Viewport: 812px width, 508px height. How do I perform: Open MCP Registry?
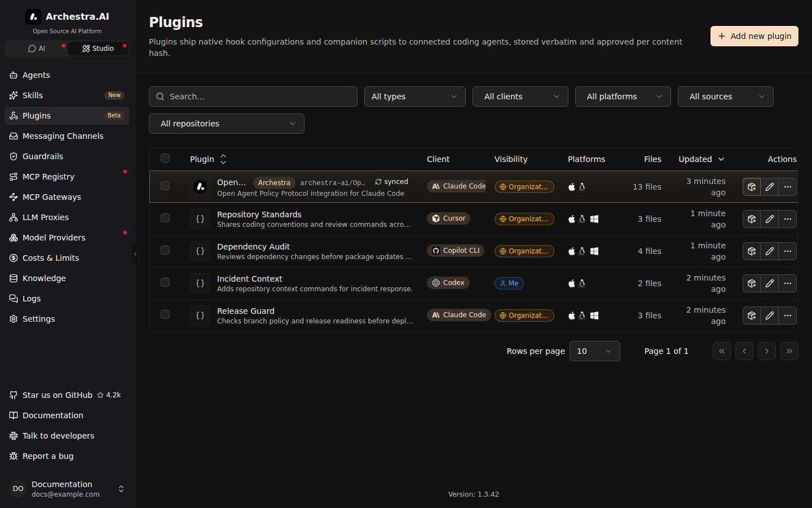pos(67,177)
